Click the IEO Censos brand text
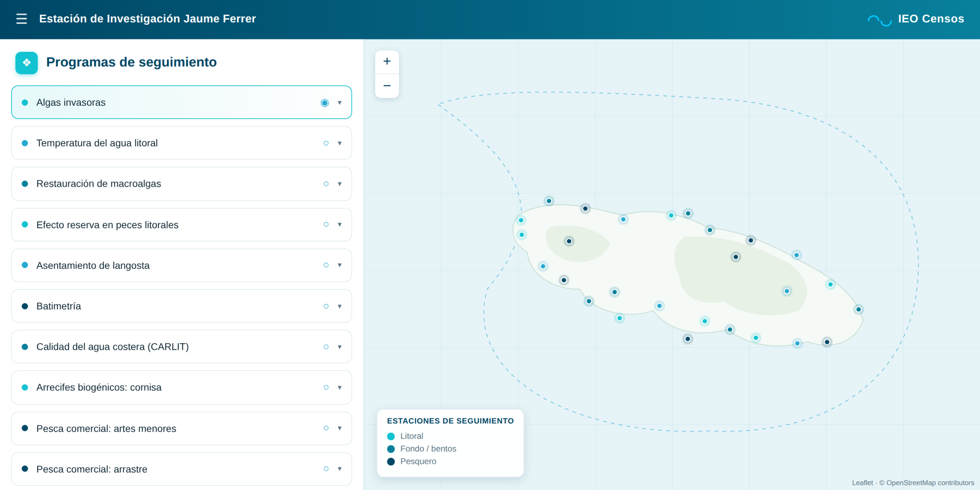 [931, 19]
